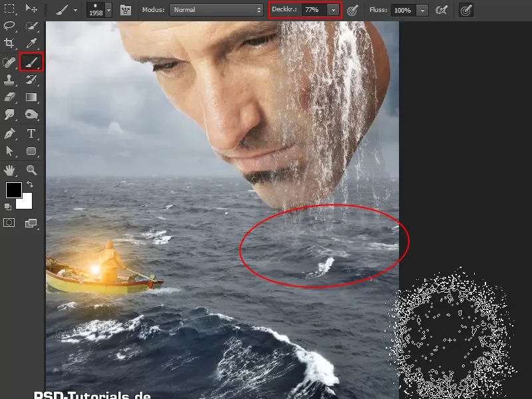
Task: Select the Eraser tool
Action: tap(9, 97)
